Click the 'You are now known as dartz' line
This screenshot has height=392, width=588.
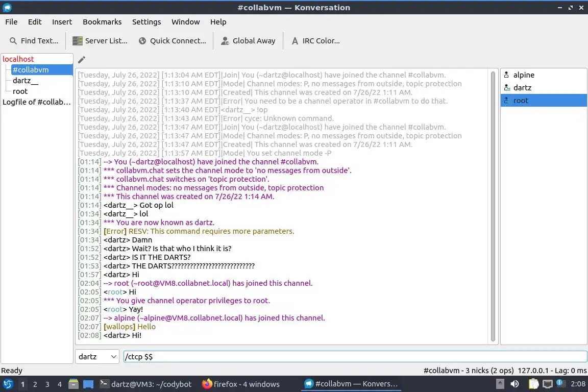pyautogui.click(x=165, y=223)
